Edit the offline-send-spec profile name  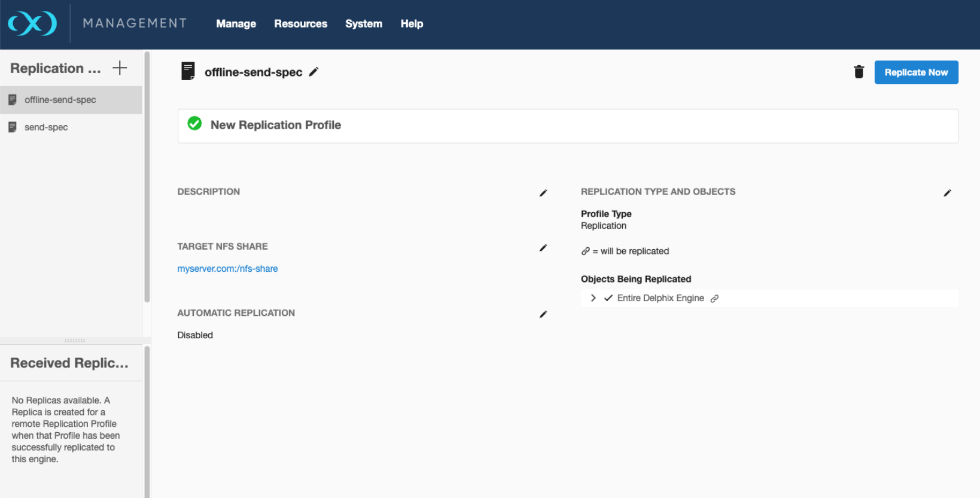coord(314,72)
